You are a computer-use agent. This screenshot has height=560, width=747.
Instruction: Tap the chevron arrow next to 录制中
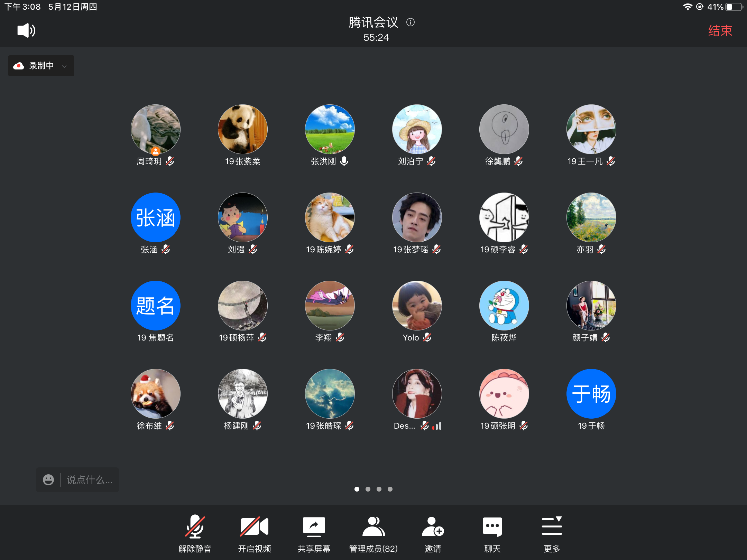coord(64,66)
